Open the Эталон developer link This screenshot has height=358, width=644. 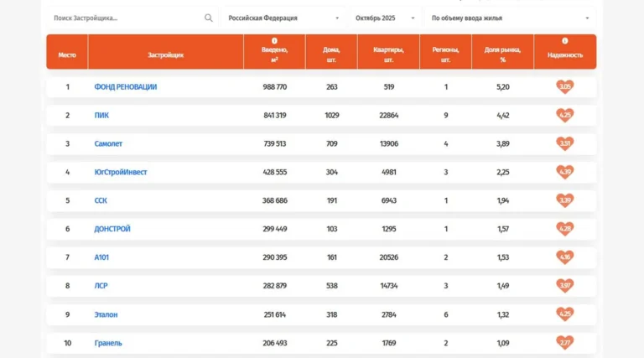pyautogui.click(x=106, y=314)
